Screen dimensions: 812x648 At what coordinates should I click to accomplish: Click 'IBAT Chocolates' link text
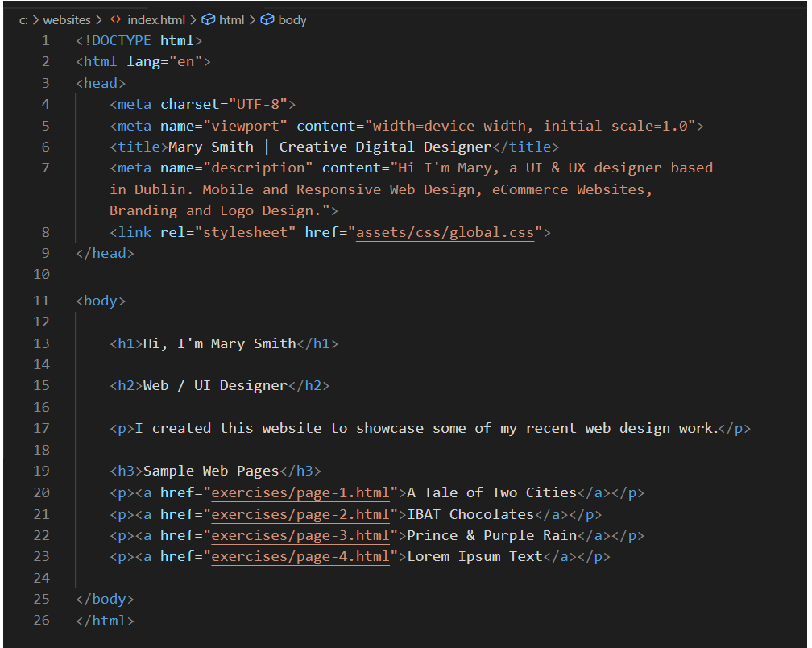tap(470, 514)
